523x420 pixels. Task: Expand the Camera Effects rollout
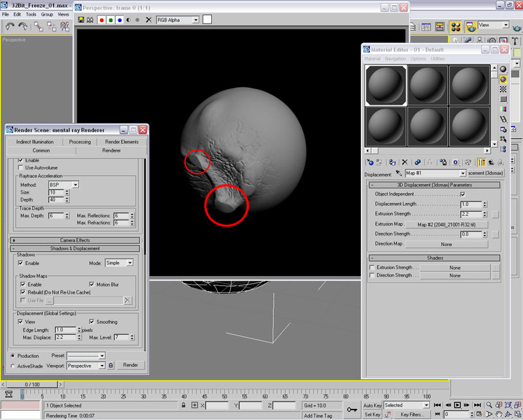[x=75, y=240]
